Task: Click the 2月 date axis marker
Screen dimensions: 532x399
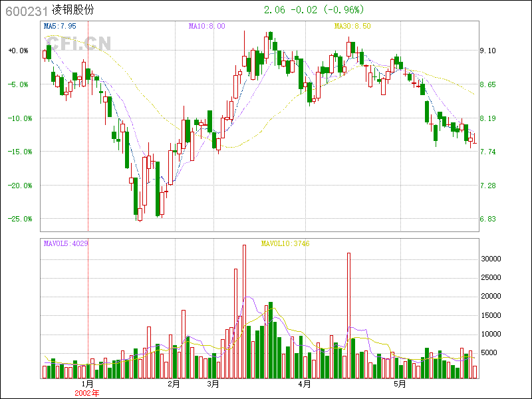Action: pos(174,384)
